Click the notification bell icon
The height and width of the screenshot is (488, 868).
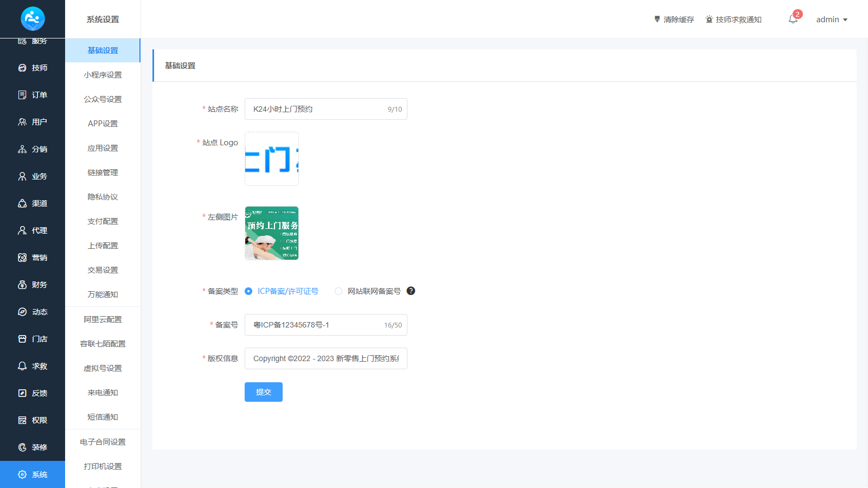click(793, 20)
